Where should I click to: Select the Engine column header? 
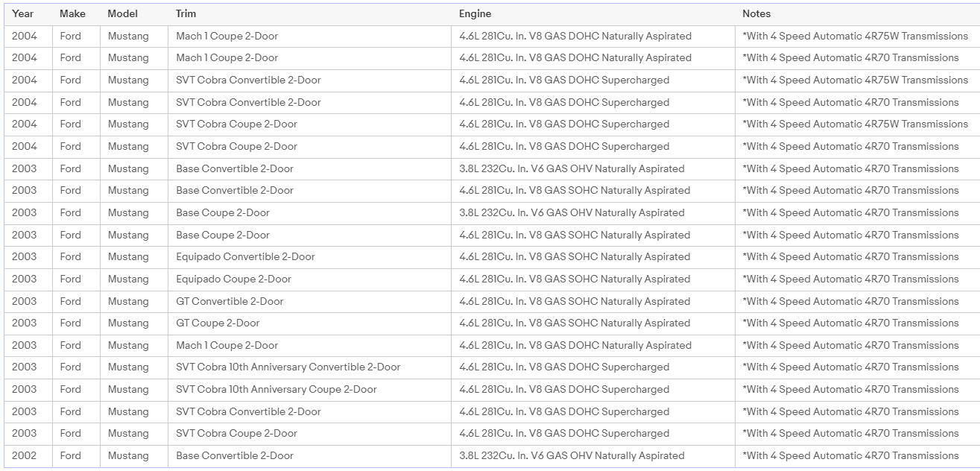(475, 14)
